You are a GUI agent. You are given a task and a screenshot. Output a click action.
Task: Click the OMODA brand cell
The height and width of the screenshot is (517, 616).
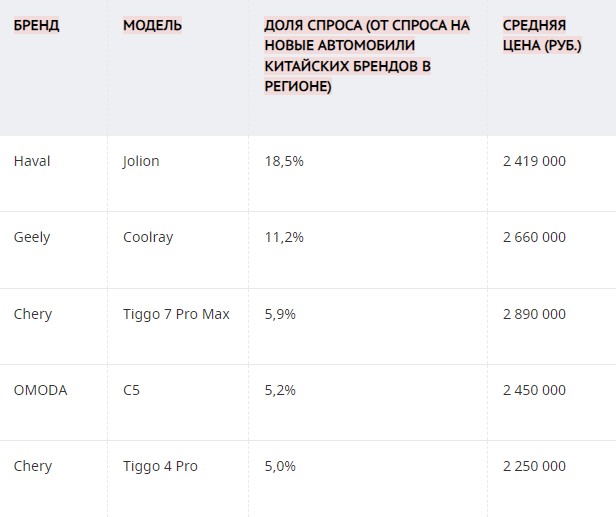(x=40, y=390)
